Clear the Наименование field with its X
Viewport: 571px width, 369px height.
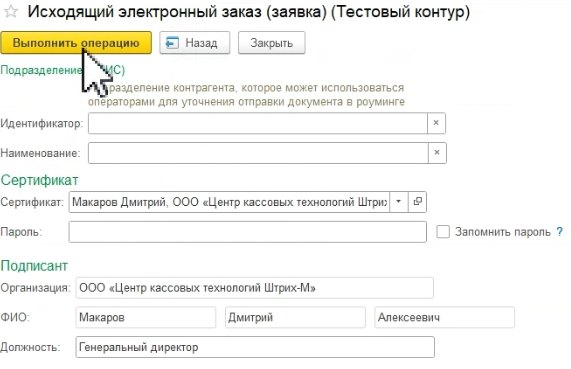(437, 153)
